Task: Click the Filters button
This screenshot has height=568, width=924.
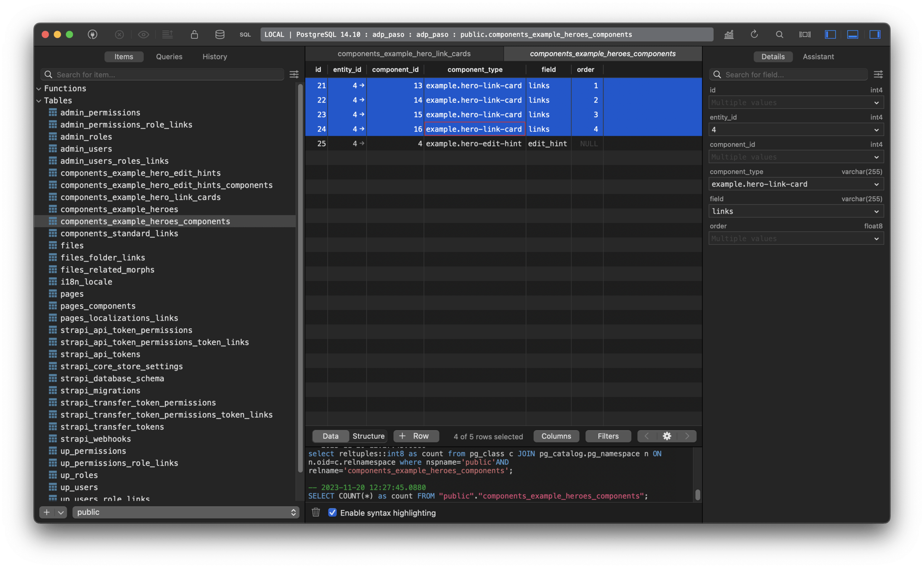Action: 608,436
